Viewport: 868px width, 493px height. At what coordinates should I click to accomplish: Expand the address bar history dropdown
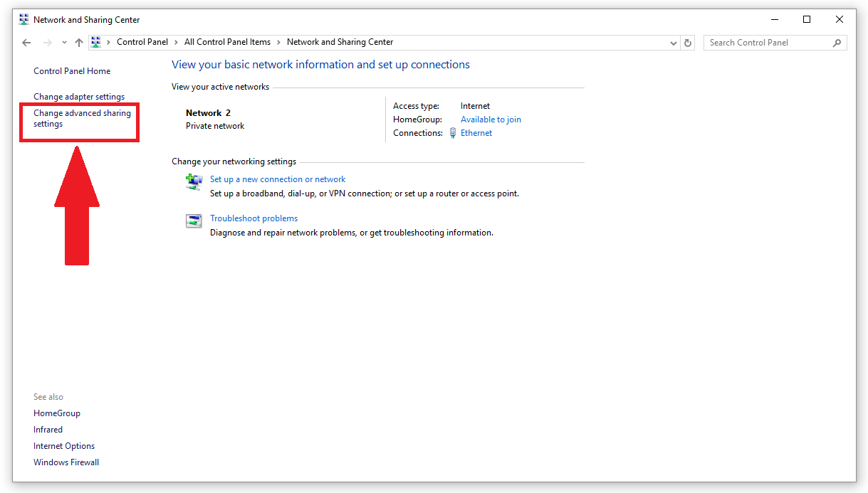[x=674, y=43]
